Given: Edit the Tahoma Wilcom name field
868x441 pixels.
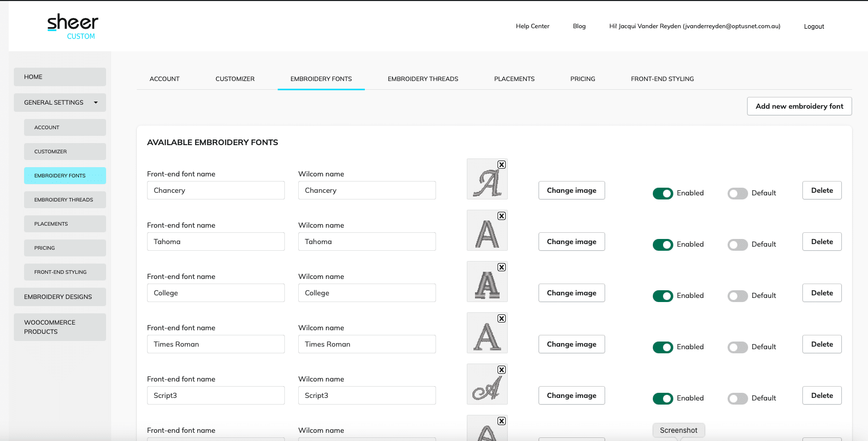Looking at the screenshot, I should pos(367,242).
